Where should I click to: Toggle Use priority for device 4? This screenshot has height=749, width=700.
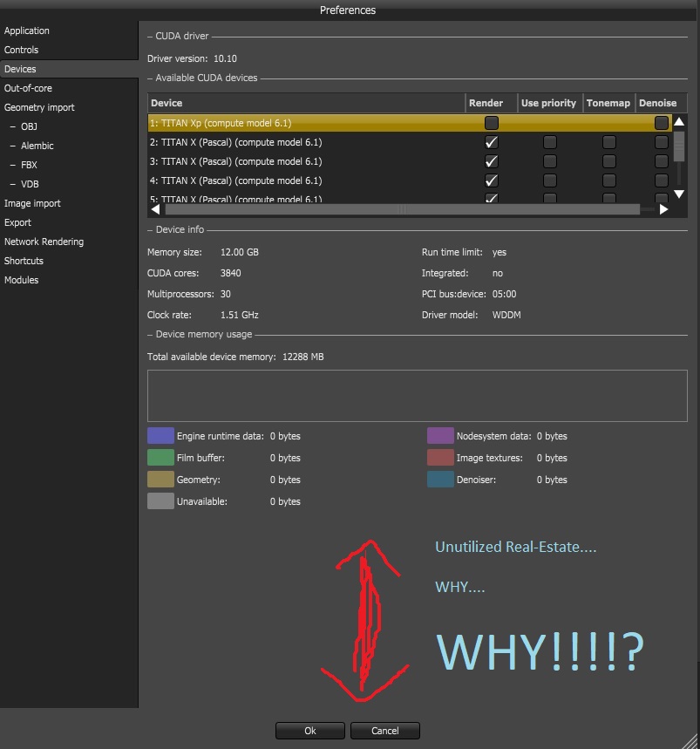(549, 180)
